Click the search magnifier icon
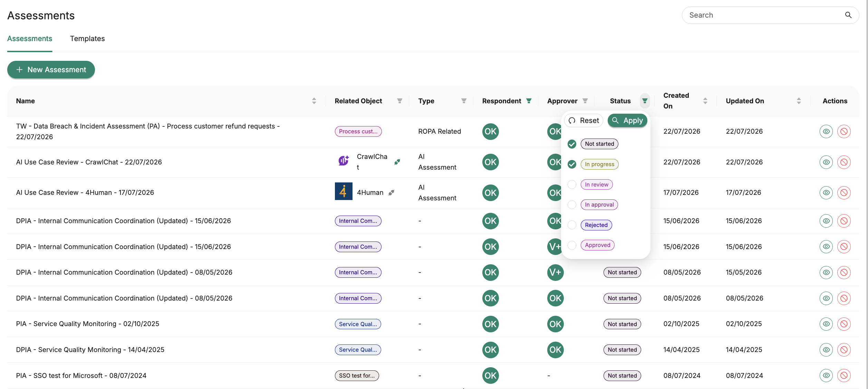This screenshot has height=389, width=868. tap(848, 15)
